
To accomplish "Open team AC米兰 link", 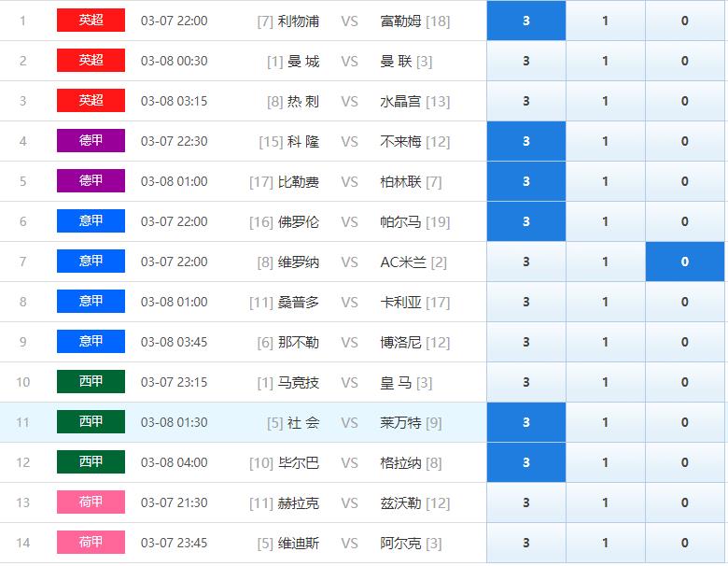I will (x=403, y=262).
